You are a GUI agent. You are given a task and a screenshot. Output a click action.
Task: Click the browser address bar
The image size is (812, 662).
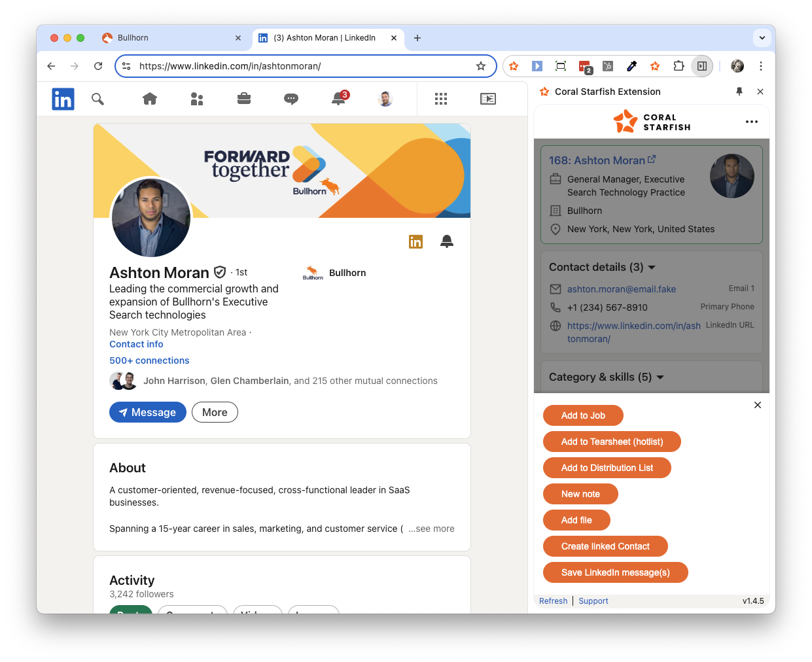301,66
